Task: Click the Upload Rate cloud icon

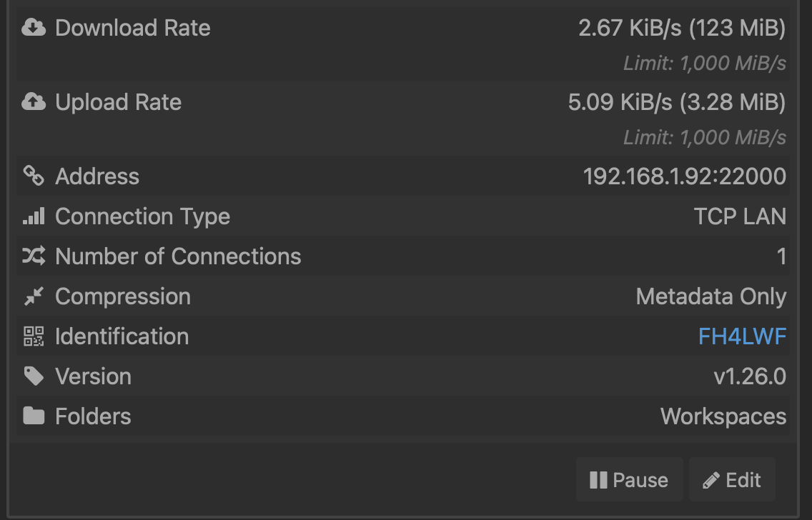Action: click(34, 102)
